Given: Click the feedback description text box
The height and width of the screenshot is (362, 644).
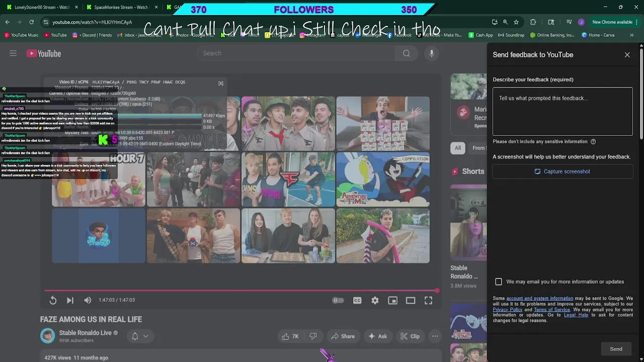Looking at the screenshot, I should pyautogui.click(x=562, y=112).
